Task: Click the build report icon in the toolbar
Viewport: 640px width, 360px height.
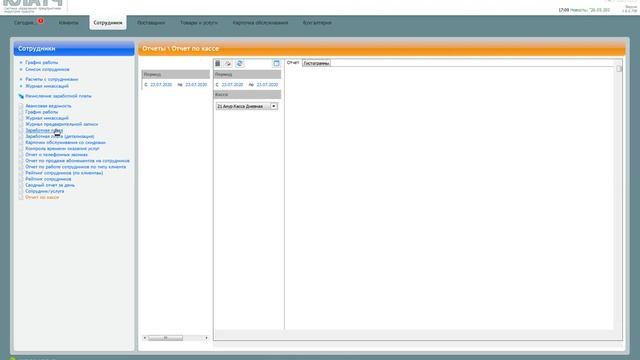Action: click(218, 63)
